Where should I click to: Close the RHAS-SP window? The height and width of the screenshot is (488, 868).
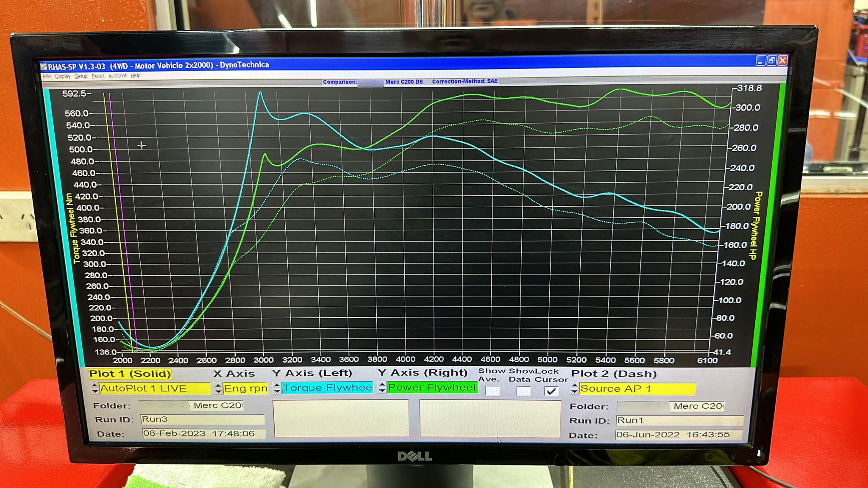tap(782, 61)
